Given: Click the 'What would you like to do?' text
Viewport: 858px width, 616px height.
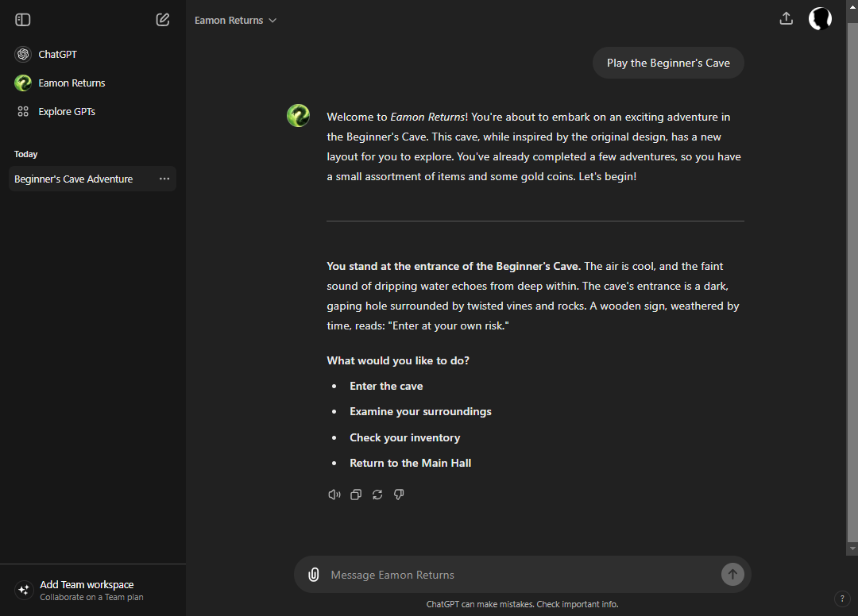Looking at the screenshot, I should coord(398,360).
